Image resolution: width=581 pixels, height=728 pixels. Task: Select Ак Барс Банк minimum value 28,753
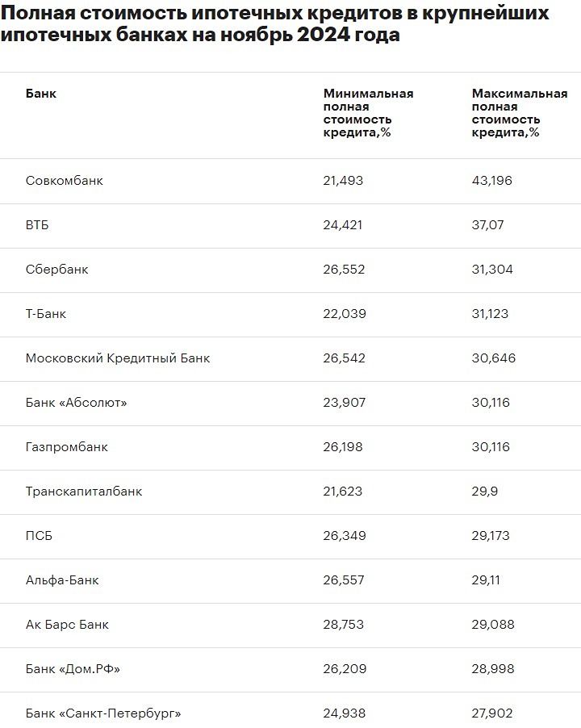click(x=344, y=625)
